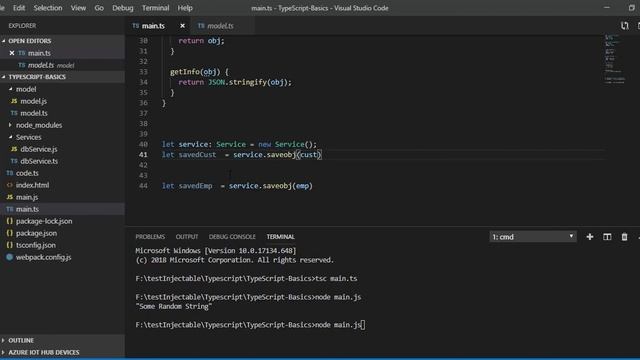Open dbService.ts file
The width and height of the screenshot is (640, 360).
[39, 161]
